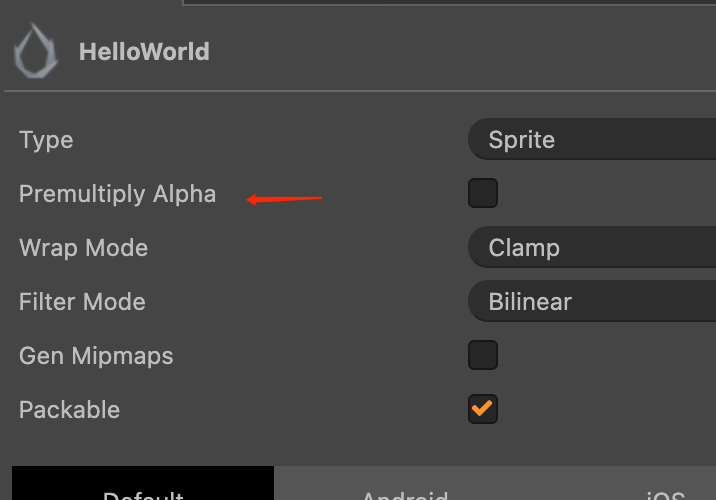Image resolution: width=716 pixels, height=500 pixels.
Task: Click the Filter Mode property label
Action: (82, 302)
